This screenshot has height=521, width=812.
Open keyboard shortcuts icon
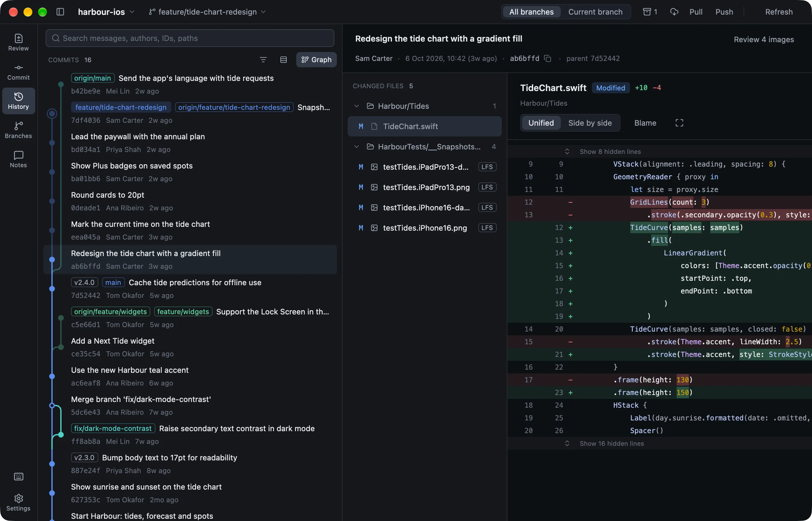[x=18, y=476]
